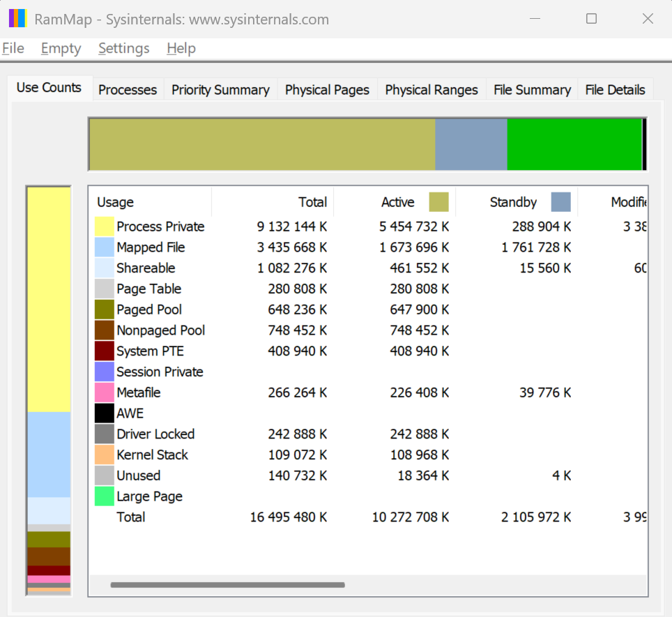
Task: Select the Shareable row label
Action: [x=146, y=268]
